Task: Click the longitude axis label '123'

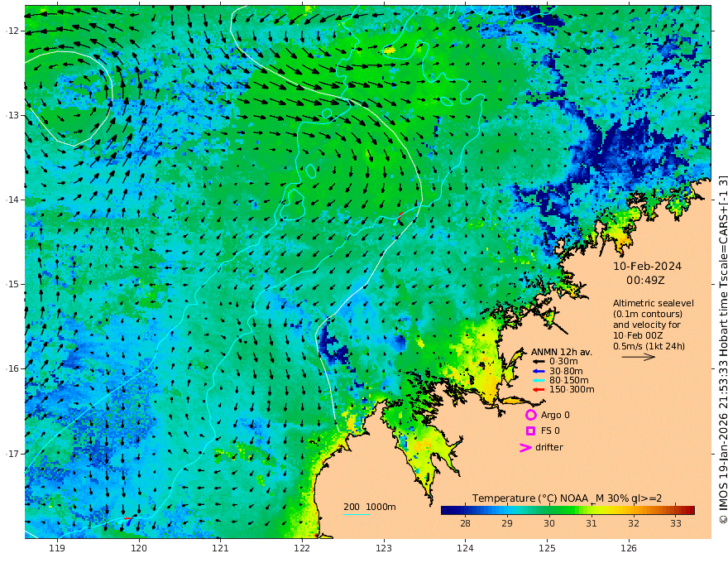Action: tap(384, 548)
